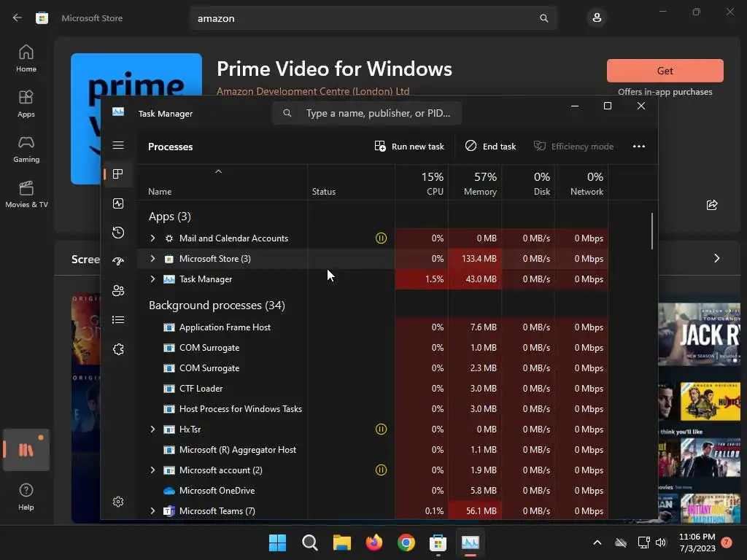The width and height of the screenshot is (747, 560).
Task: Launch Firefox from taskbar
Action: tap(374, 542)
